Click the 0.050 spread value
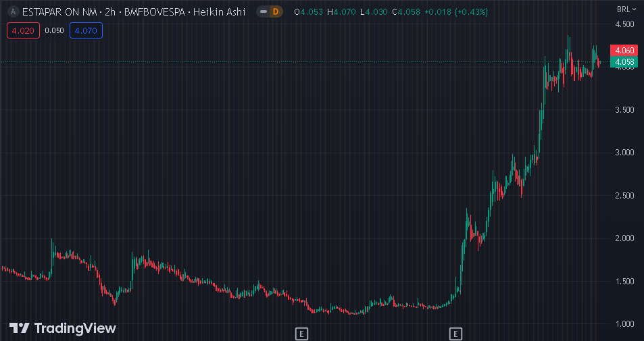This screenshot has height=341, width=644. [x=54, y=31]
